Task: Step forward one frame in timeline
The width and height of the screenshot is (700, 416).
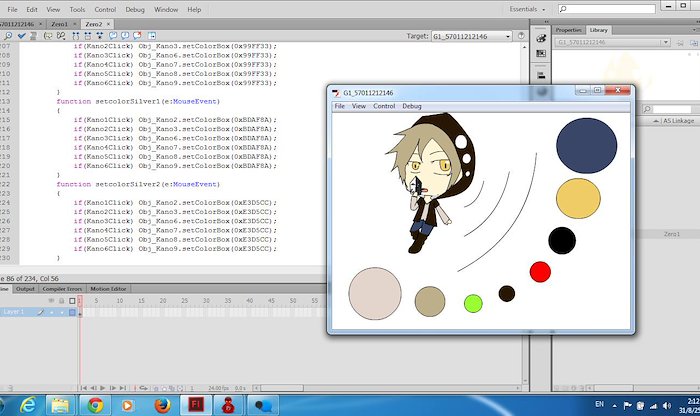Action: [112, 388]
